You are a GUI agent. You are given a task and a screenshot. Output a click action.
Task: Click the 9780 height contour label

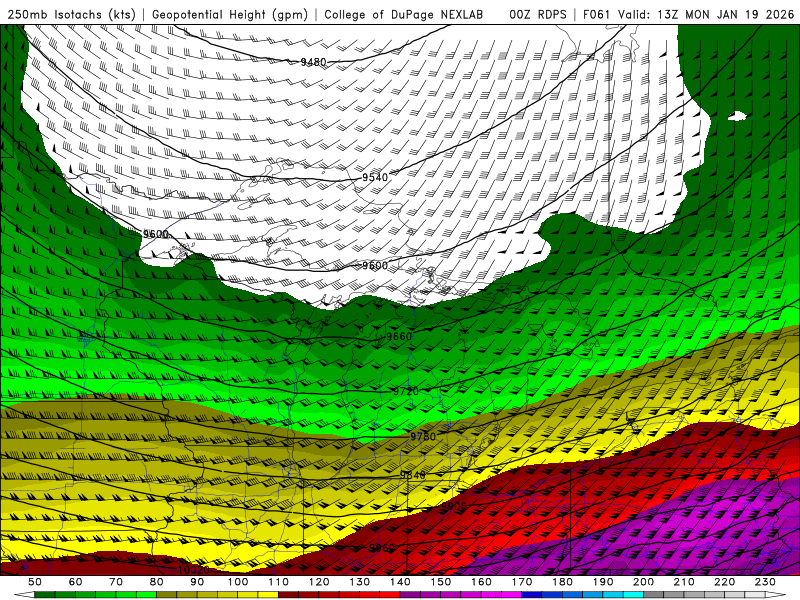(423, 436)
